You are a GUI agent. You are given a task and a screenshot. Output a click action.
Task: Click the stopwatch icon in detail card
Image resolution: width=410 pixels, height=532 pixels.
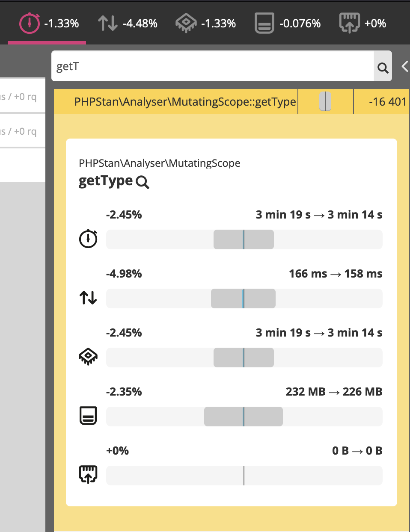[88, 239]
